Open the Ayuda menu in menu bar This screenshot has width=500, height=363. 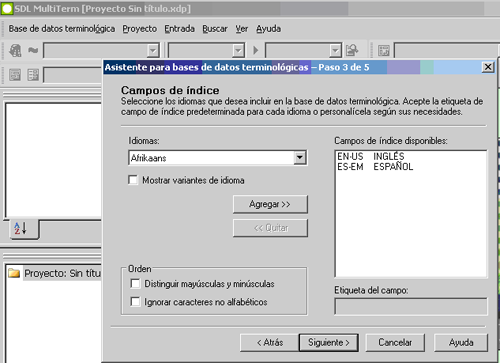coord(268,29)
